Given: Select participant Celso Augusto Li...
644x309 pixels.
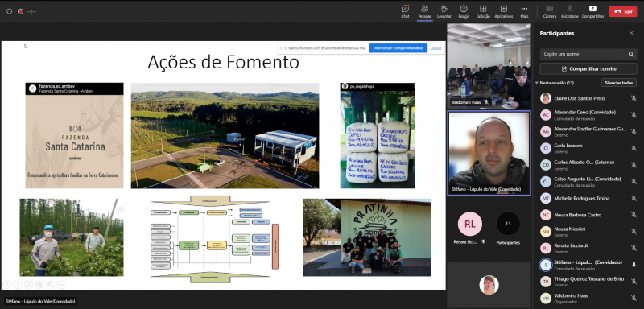Looking at the screenshot, I should 588,182.
